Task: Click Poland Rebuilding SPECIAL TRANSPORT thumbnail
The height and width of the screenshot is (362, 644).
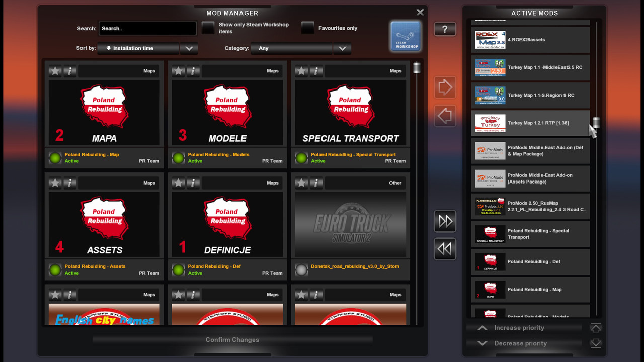Action: 351,113
